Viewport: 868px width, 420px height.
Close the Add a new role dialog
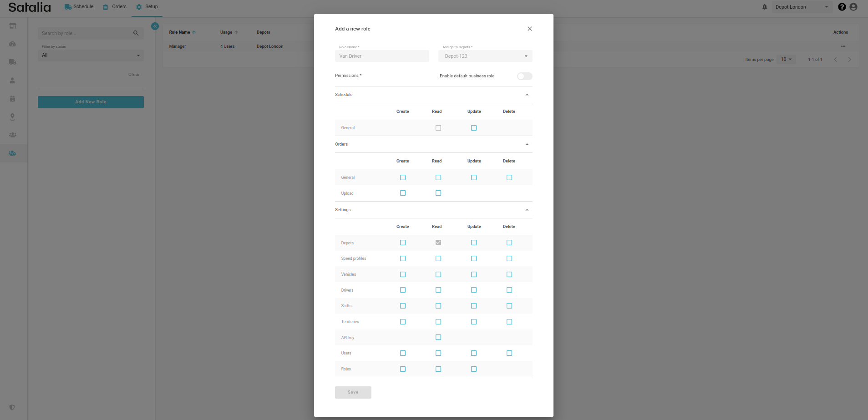tap(529, 29)
